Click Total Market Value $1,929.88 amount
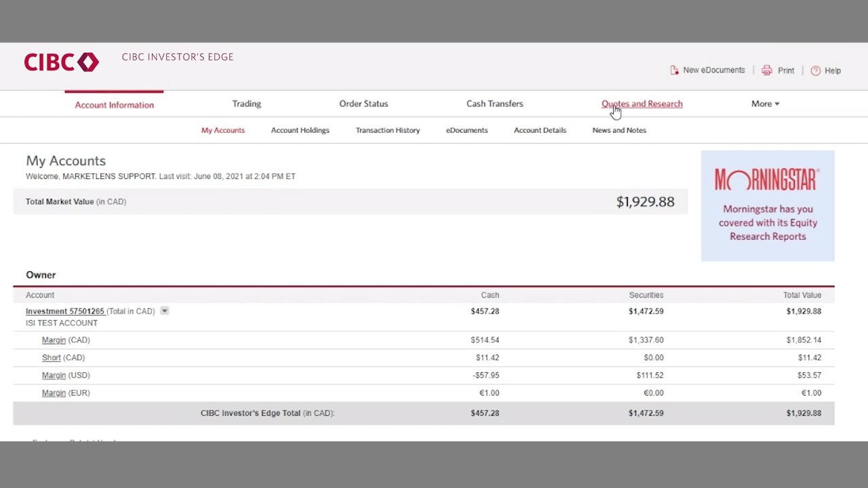Viewport: 868px width, 488px height. (646, 202)
